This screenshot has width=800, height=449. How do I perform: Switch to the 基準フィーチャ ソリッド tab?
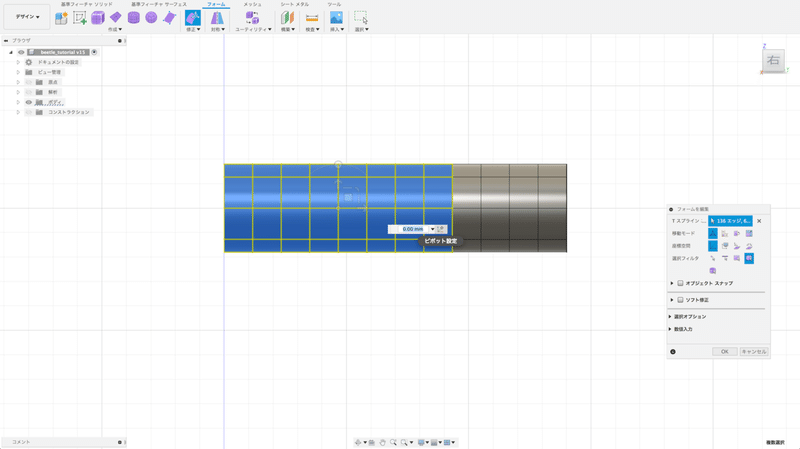(87, 4)
